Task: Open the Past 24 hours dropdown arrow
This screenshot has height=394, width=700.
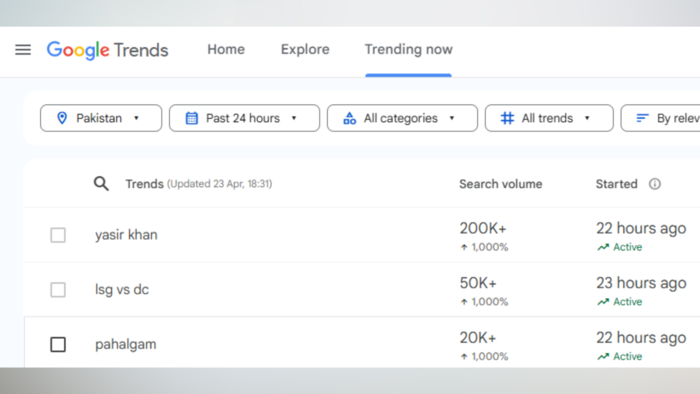Action: click(294, 118)
